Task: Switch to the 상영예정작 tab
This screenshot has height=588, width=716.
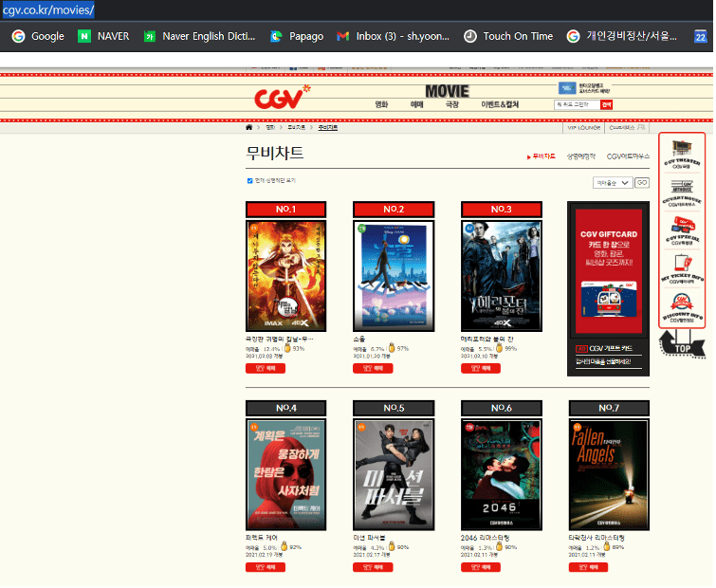Action: (x=580, y=156)
